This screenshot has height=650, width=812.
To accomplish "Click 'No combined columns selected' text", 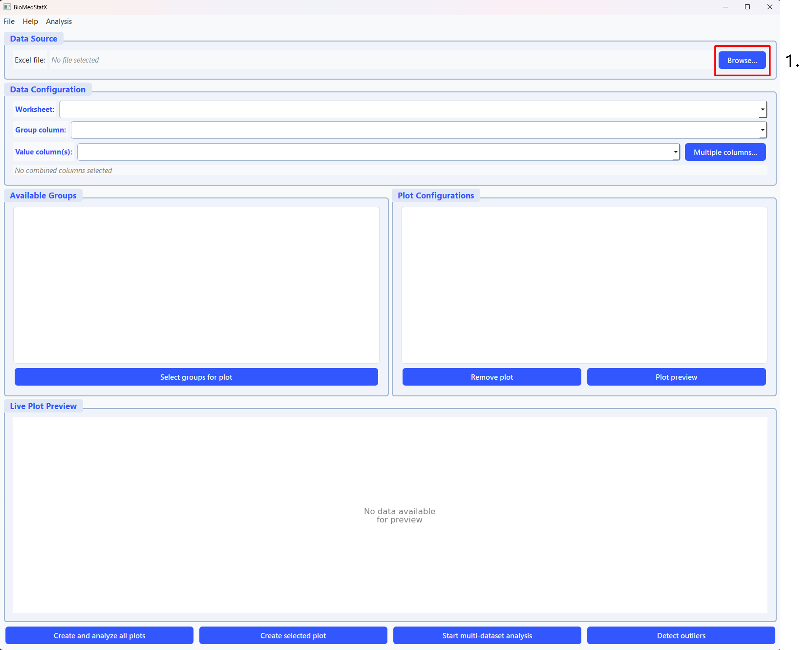I will (63, 170).
